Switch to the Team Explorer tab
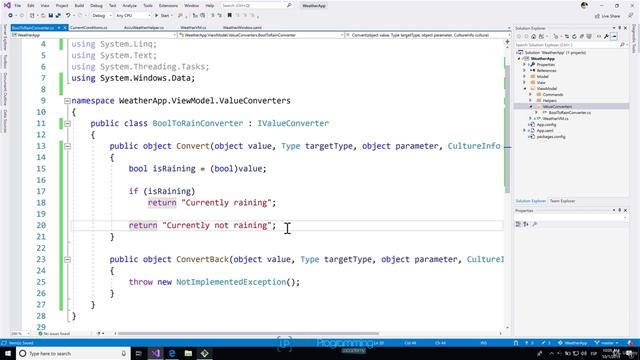This screenshot has width=640, height=360. 562,201
